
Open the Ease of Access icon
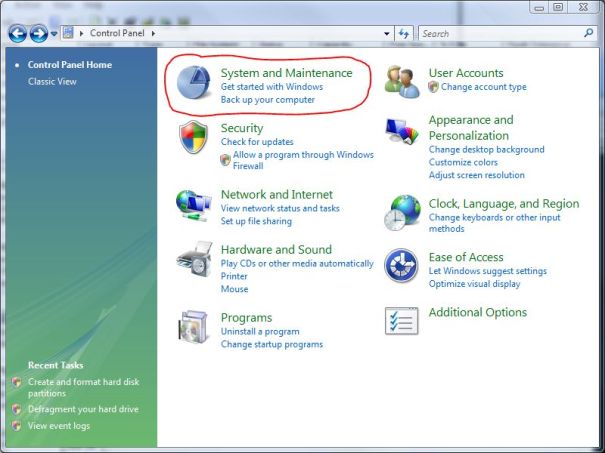pyautogui.click(x=402, y=266)
